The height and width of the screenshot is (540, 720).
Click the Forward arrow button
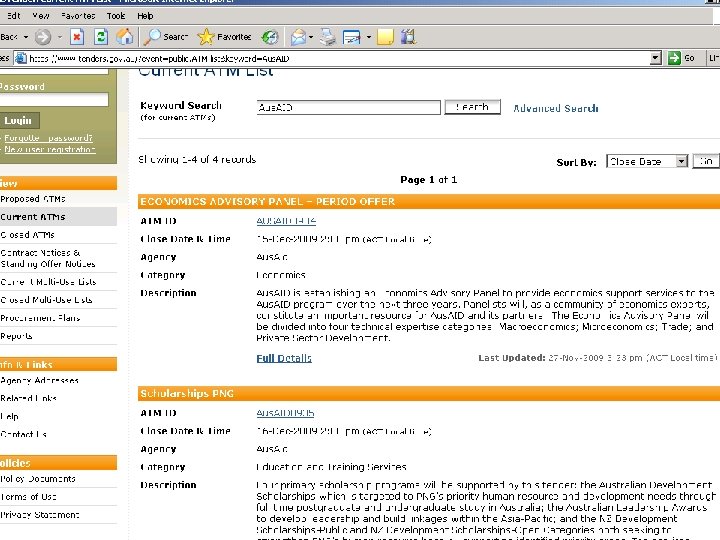pyautogui.click(x=43, y=37)
